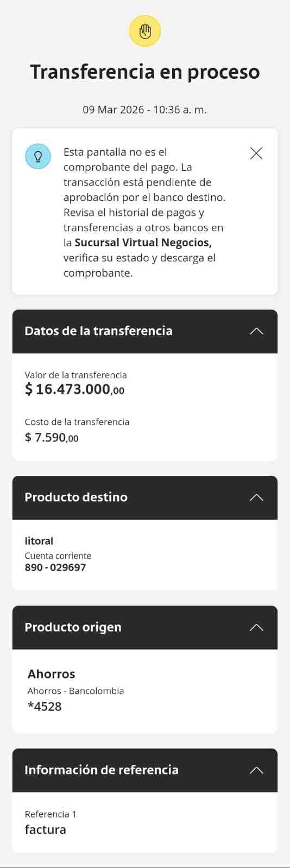Click the account number 890 - 029697

(55, 567)
